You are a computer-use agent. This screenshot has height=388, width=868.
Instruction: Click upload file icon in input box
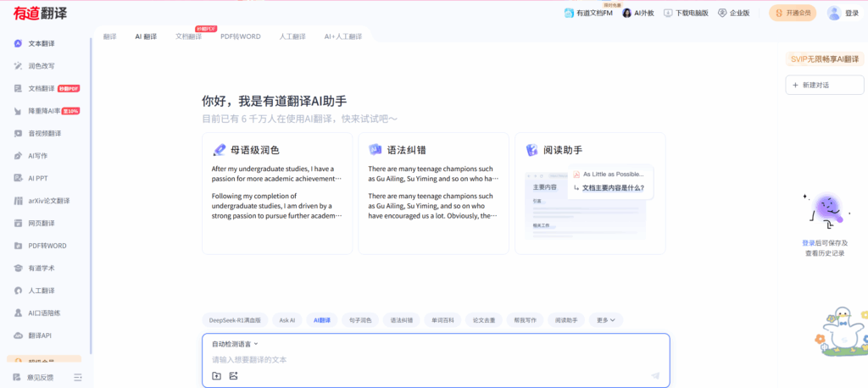216,376
